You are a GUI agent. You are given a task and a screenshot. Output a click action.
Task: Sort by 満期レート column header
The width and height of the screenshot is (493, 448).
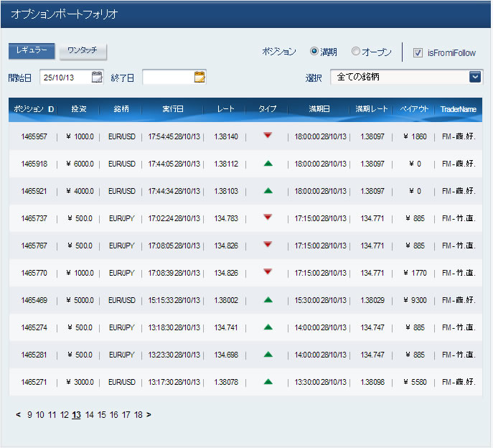(371, 109)
